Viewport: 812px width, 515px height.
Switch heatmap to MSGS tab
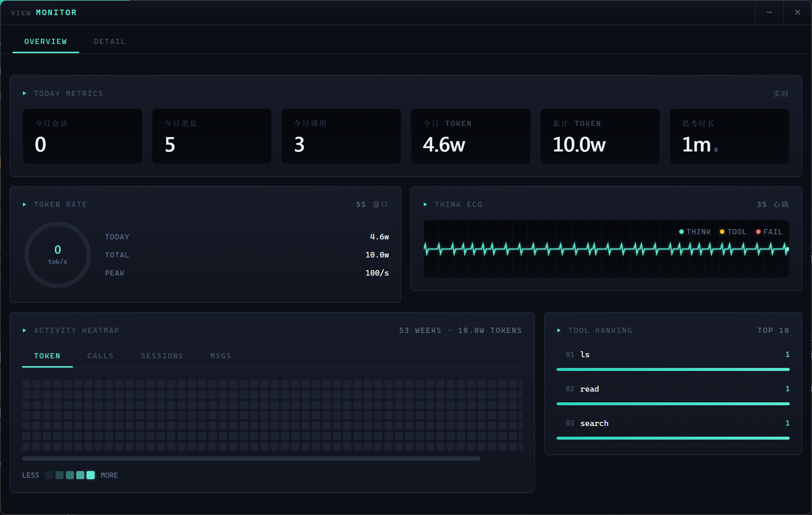tap(221, 356)
